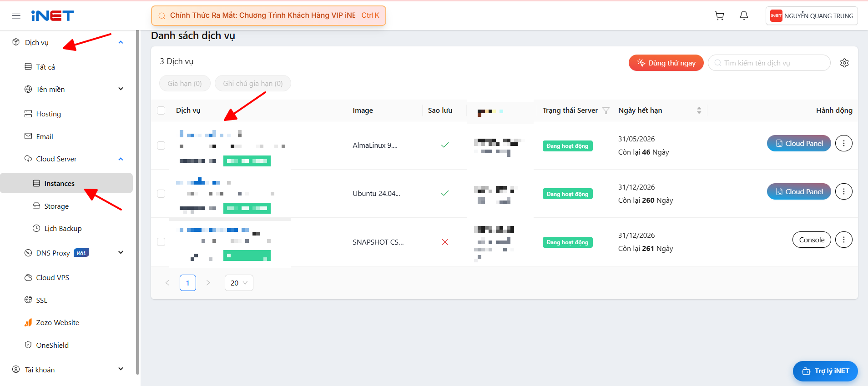The height and width of the screenshot is (386, 868).
Task: Click the Storage drive icon
Action: coord(36,206)
